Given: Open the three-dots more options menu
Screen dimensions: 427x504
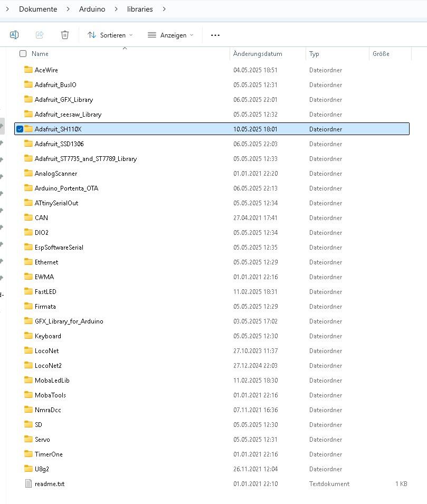Looking at the screenshot, I should coord(215,35).
